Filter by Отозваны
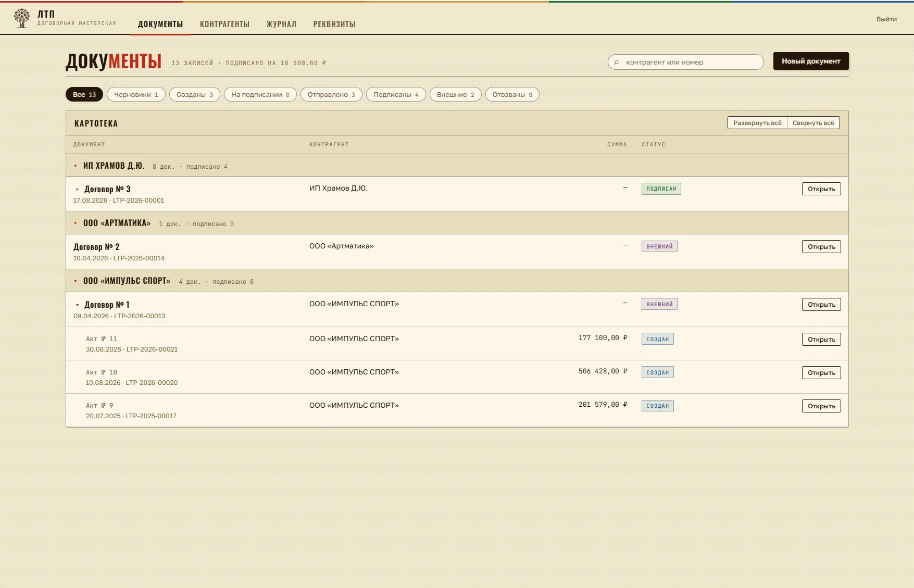 click(x=512, y=94)
